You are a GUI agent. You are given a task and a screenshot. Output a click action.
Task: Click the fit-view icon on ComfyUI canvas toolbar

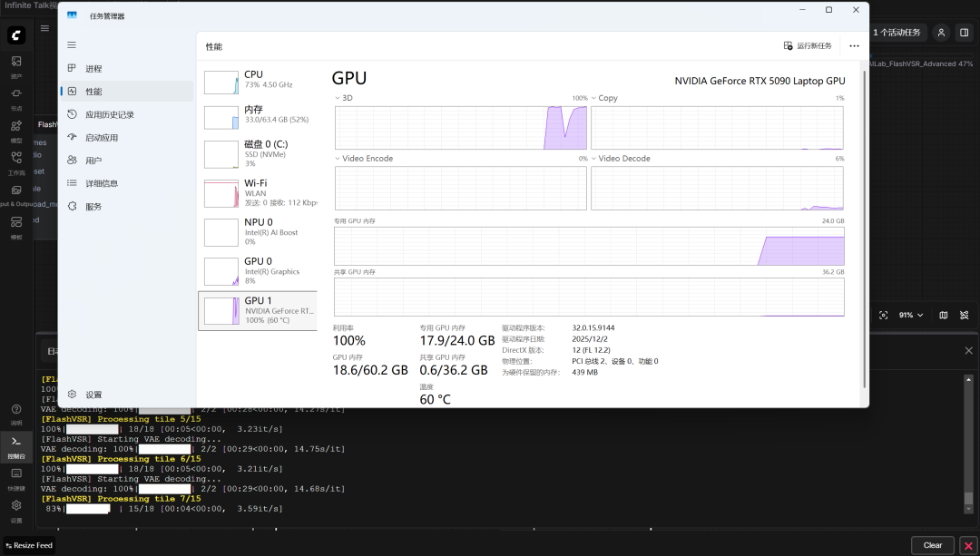(x=883, y=315)
